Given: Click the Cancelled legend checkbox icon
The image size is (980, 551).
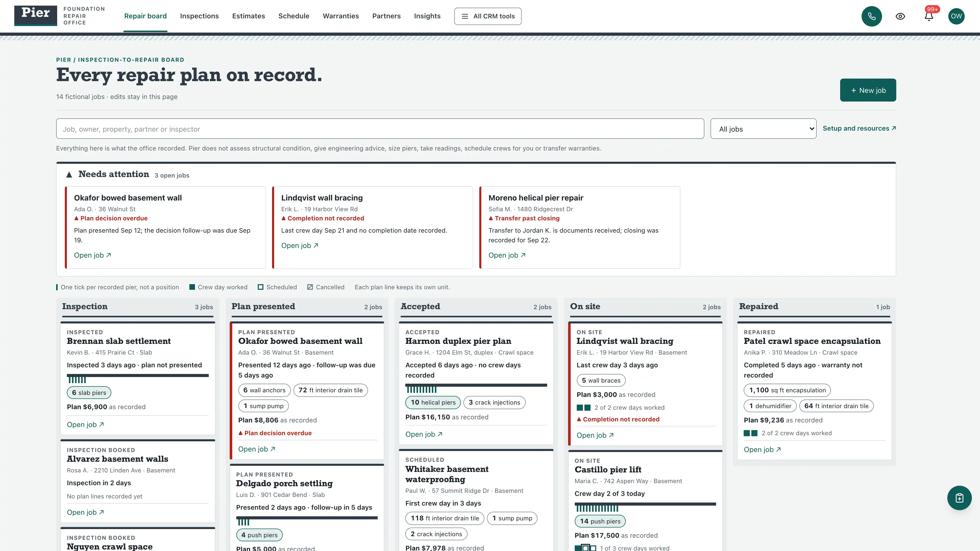Looking at the screenshot, I should click(x=310, y=287).
